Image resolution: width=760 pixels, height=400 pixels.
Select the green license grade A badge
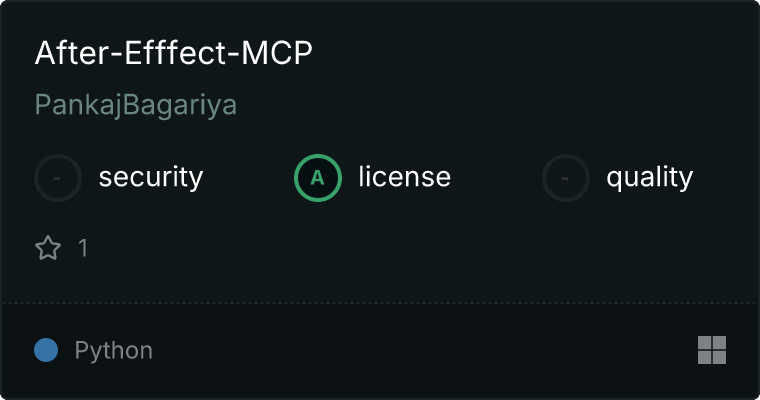318,178
